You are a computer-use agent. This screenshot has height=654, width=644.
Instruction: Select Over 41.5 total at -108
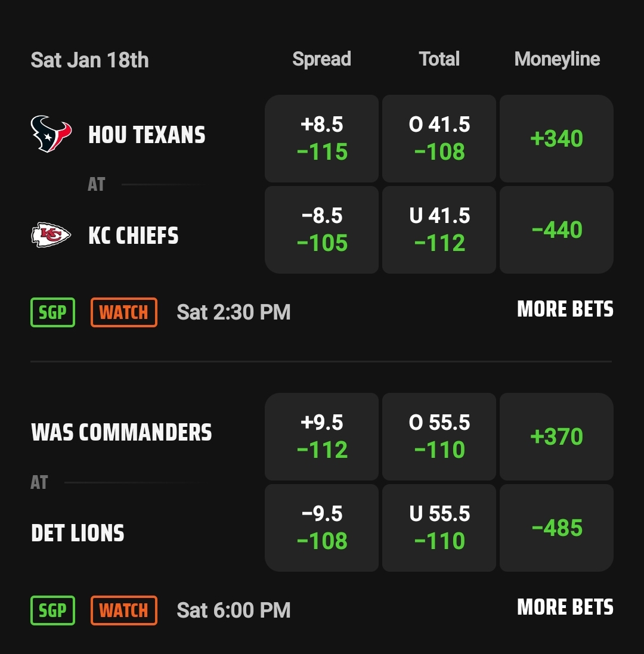[x=439, y=138]
